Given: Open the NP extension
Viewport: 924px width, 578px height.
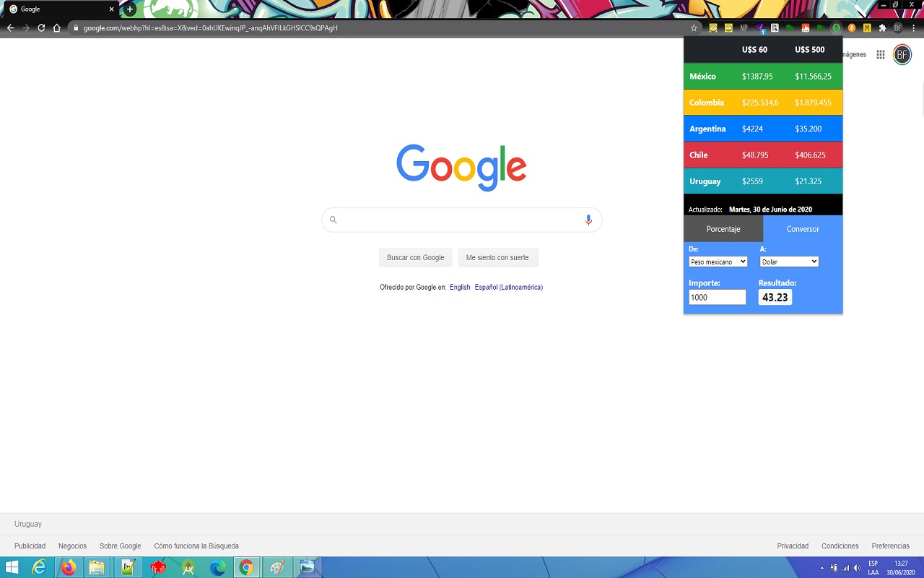Looking at the screenshot, I should click(744, 28).
